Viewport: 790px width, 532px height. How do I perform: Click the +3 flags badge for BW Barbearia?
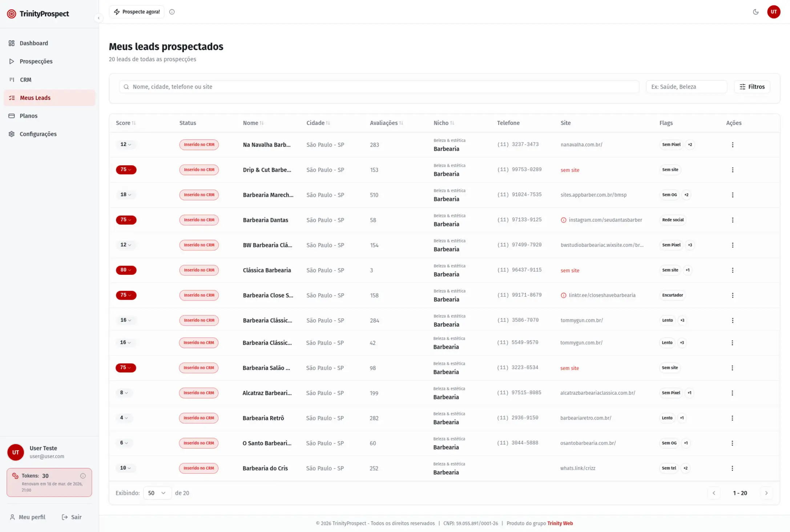tap(690, 245)
